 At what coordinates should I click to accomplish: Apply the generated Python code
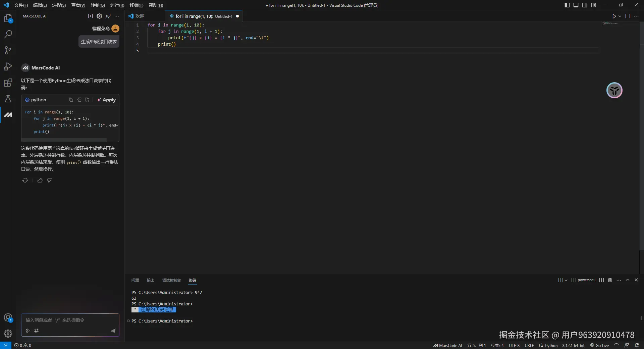click(106, 100)
